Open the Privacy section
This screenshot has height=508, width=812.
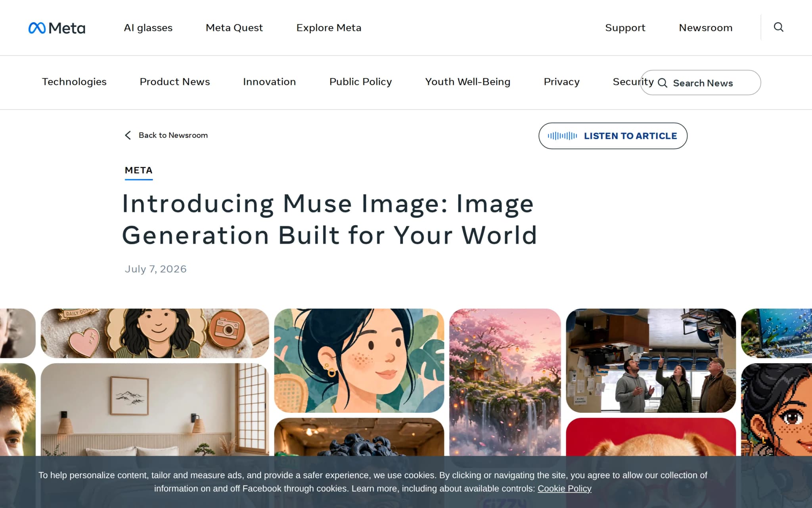561,82
